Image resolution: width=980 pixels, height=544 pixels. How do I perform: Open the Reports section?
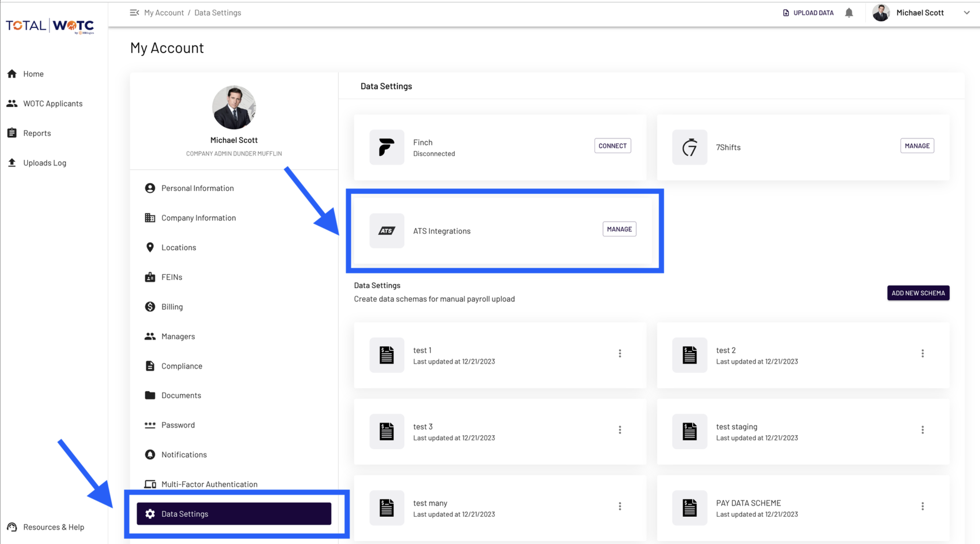tap(37, 133)
